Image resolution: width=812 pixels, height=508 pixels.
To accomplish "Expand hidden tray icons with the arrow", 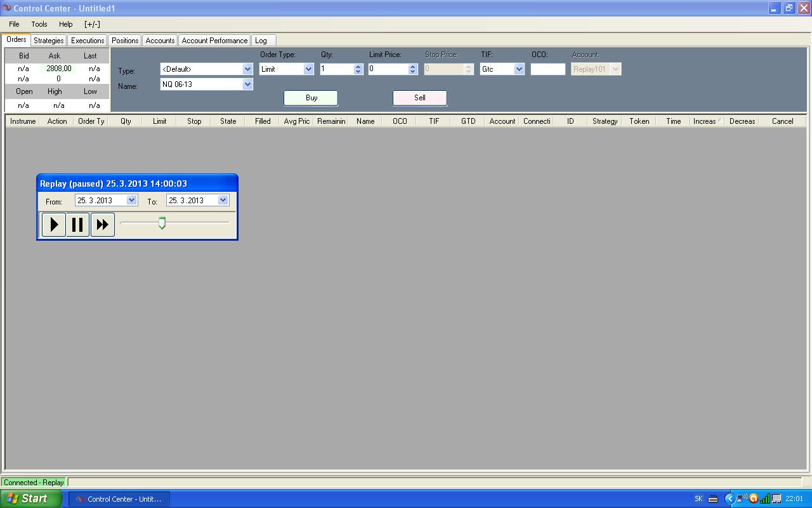I will 730,499.
